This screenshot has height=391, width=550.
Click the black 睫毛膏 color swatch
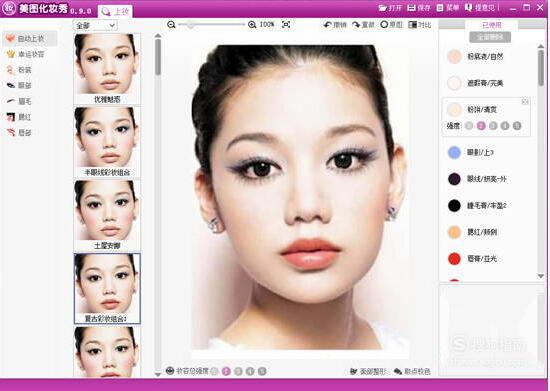tap(454, 205)
